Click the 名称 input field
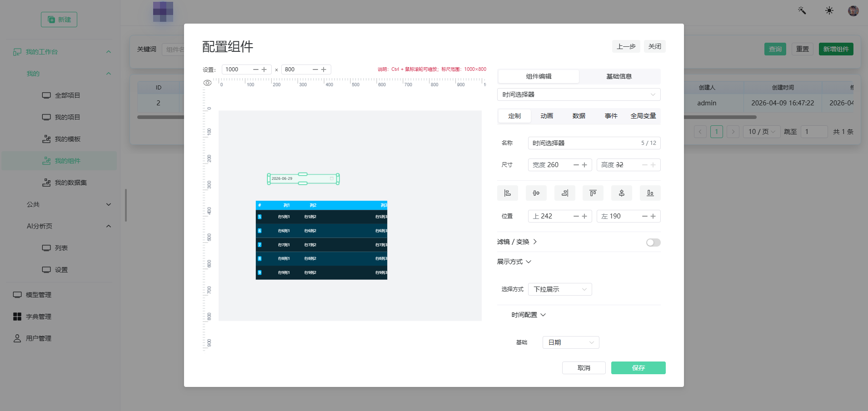Screen dimensions: 868x411 coord(594,143)
